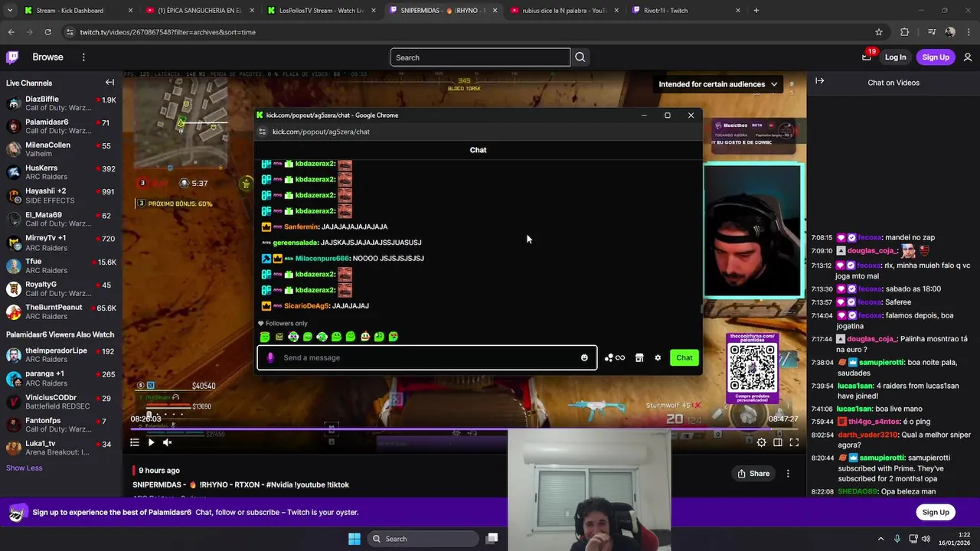Click SicarioDeAg5 username in Kick chat

(307, 306)
